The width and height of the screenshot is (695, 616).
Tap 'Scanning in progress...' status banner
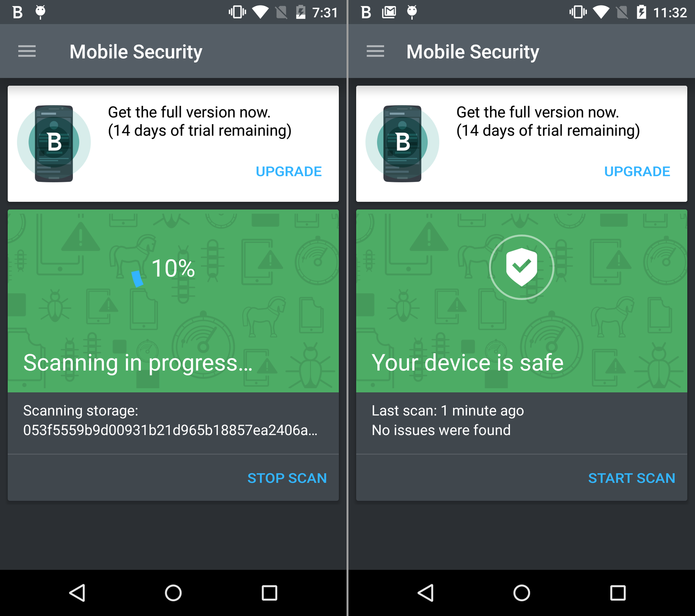coord(138,363)
